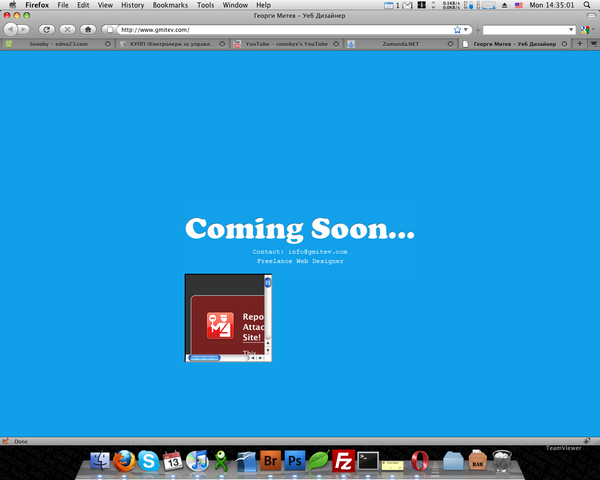600x480 pixels.
Task: Open Skype from the dock
Action: (x=148, y=461)
